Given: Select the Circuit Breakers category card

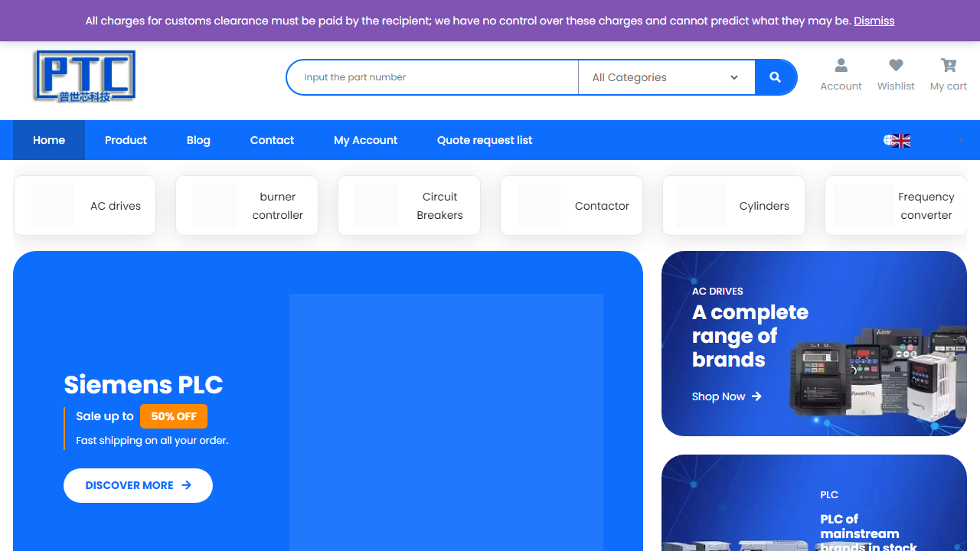Looking at the screenshot, I should 409,206.
